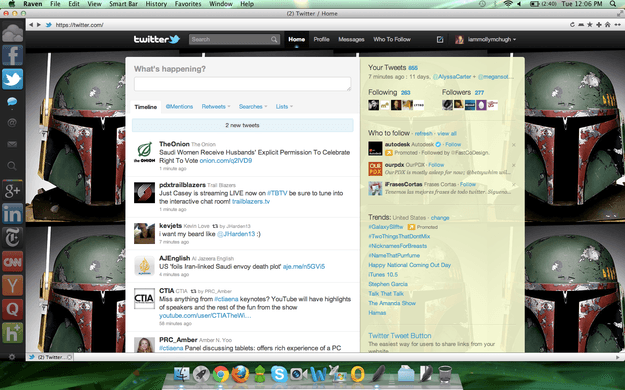Open the Messages nav item
Screen dimensions: 625x390
[x=351, y=39]
